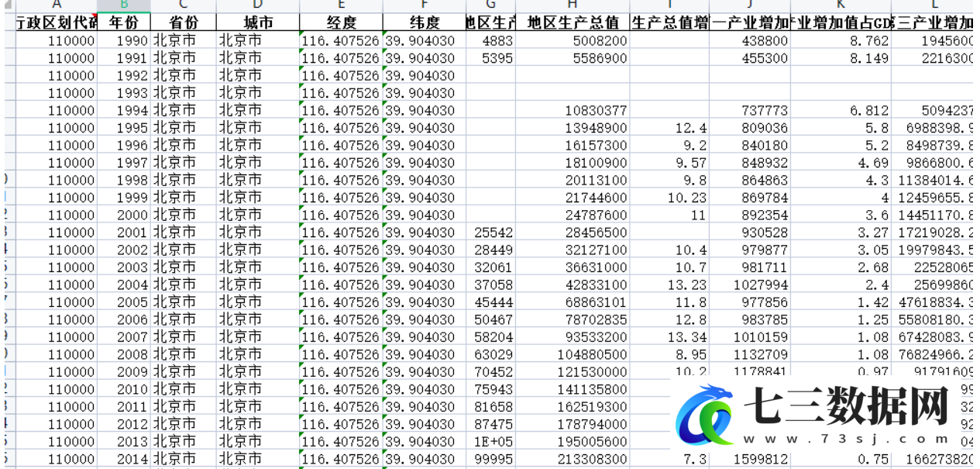
Task: Select GDP value 141135800
Action: (573, 389)
